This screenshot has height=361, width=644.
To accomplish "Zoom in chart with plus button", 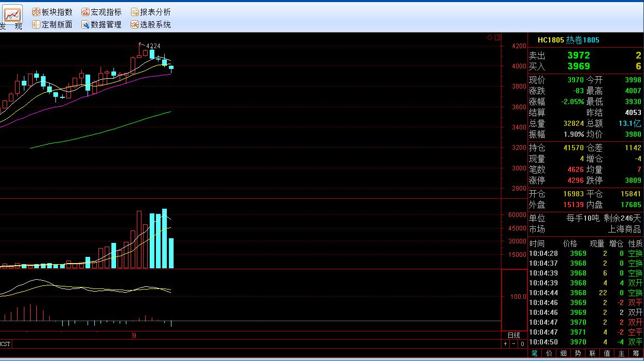I will [x=506, y=344].
